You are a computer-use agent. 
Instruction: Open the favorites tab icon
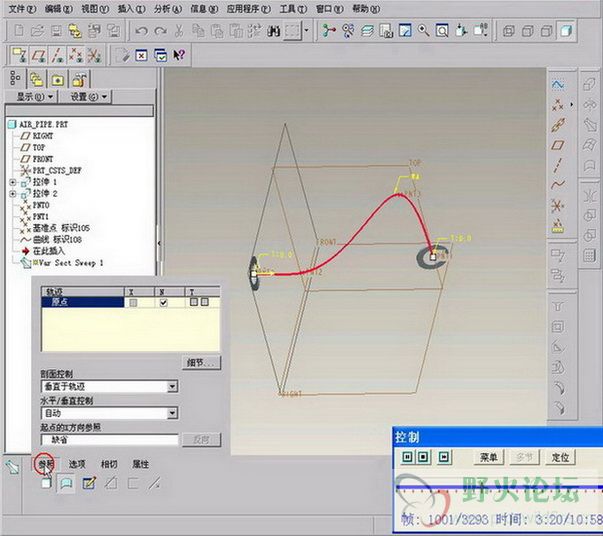click(x=58, y=80)
